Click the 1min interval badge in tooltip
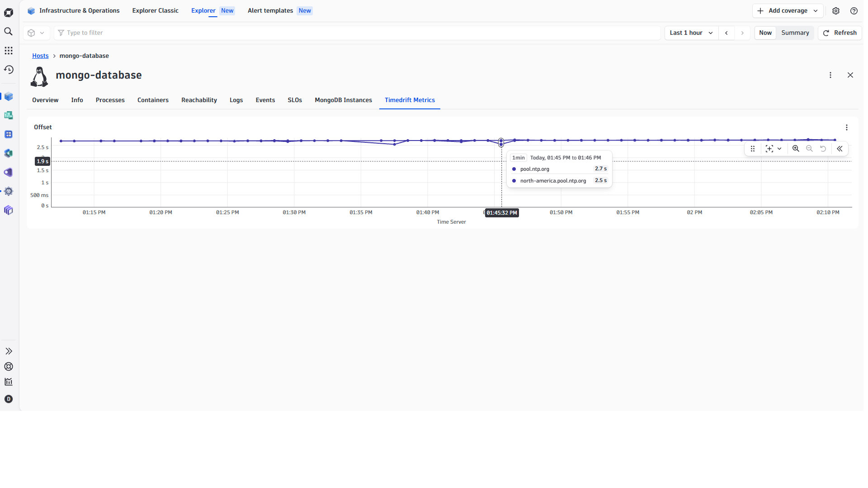Screen dimensions: 868x488 pyautogui.click(x=518, y=158)
